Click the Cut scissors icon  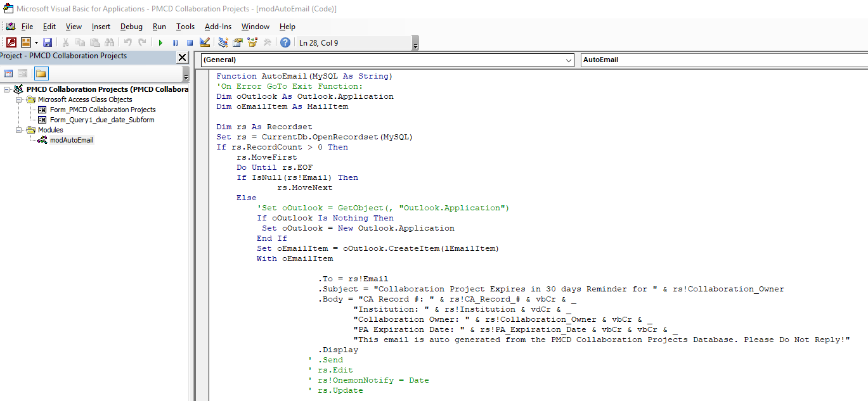pyautogui.click(x=65, y=42)
